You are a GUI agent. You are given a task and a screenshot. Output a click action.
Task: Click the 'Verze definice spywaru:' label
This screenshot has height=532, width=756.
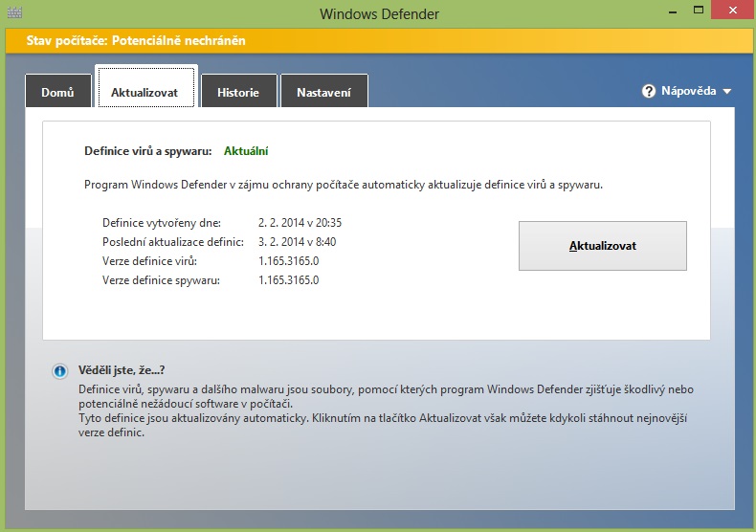[x=161, y=280]
